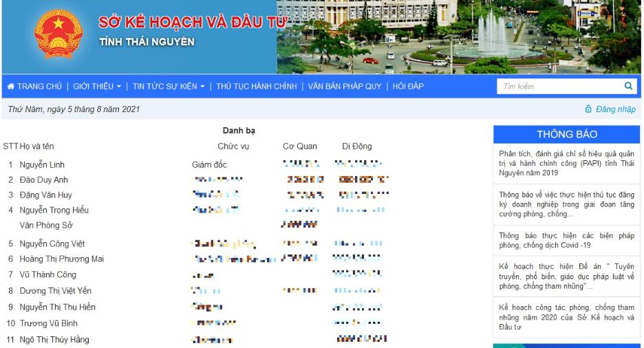Click the THÔNG BÁO panel header

click(x=566, y=134)
